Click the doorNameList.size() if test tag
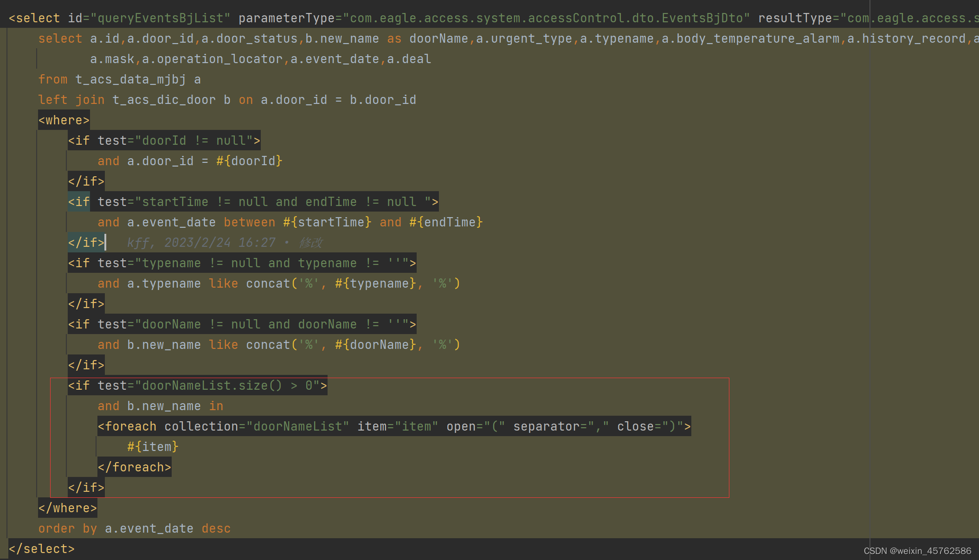 (x=197, y=386)
